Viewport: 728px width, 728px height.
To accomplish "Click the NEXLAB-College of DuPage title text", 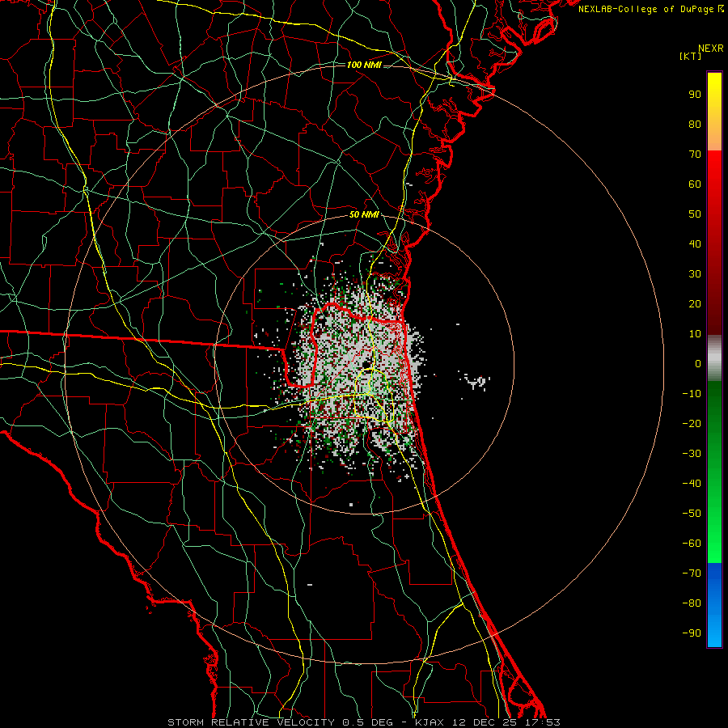I will tap(650, 9).
